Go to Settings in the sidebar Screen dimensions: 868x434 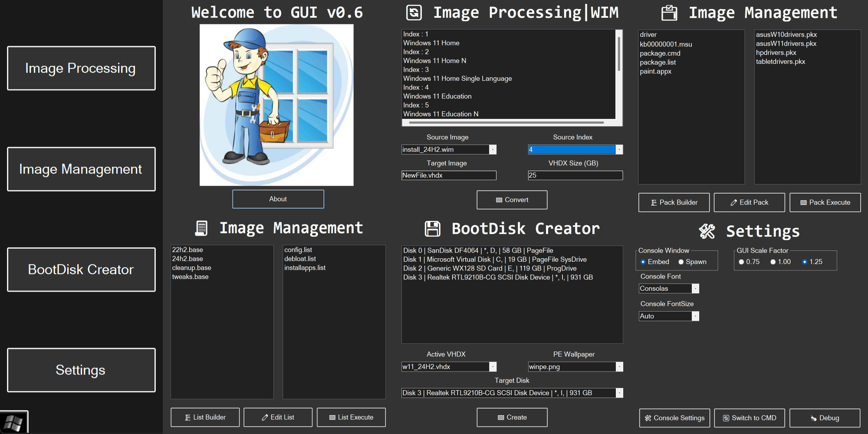coord(81,370)
